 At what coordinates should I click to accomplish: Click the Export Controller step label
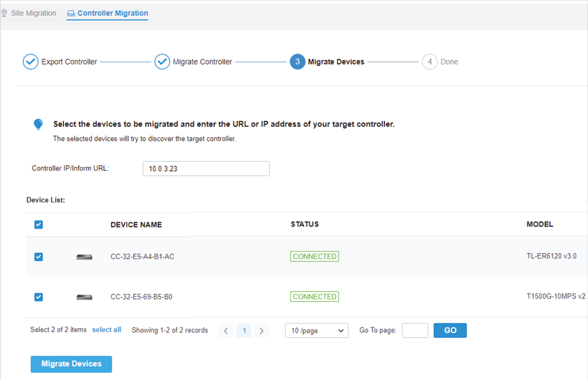pos(69,62)
